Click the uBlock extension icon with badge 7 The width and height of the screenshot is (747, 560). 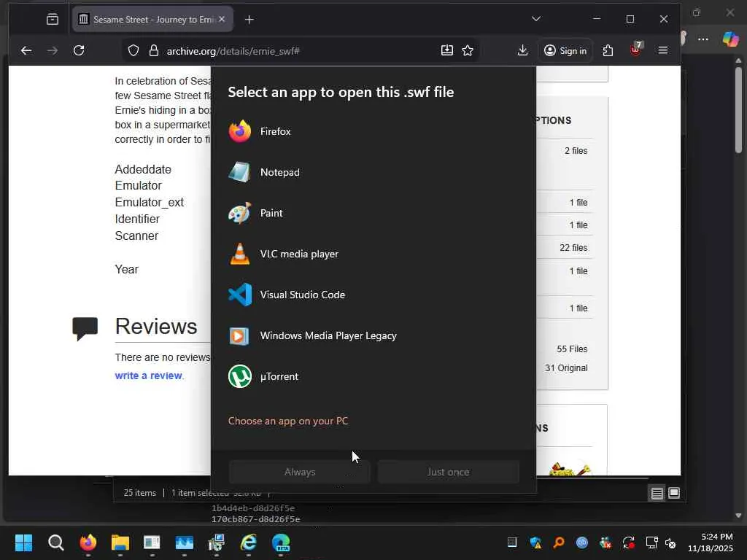[x=636, y=50]
